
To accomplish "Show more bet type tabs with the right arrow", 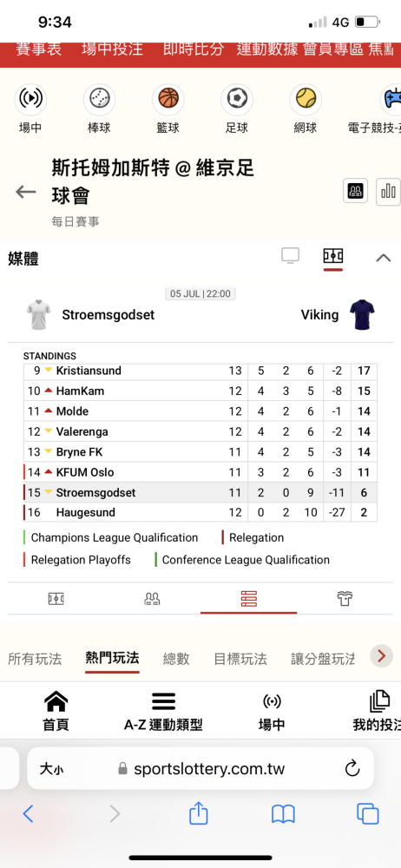I will [x=381, y=656].
